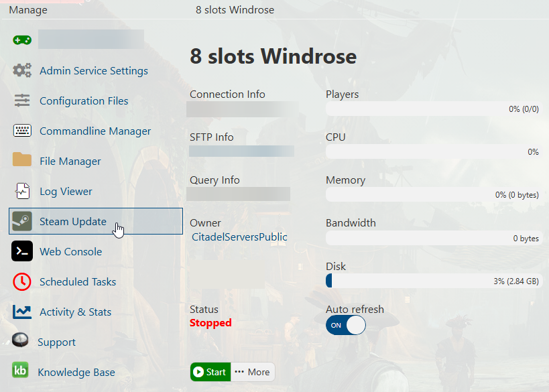Screen dimensions: 549x392
Task: Click the green gamepad icon in sidebar
Action: (22, 40)
